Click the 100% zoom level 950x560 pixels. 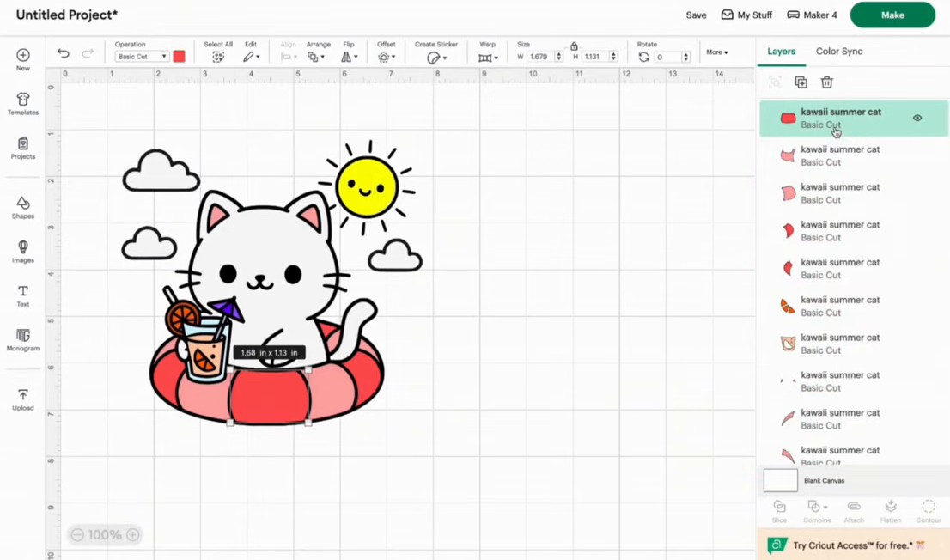pyautogui.click(x=105, y=534)
